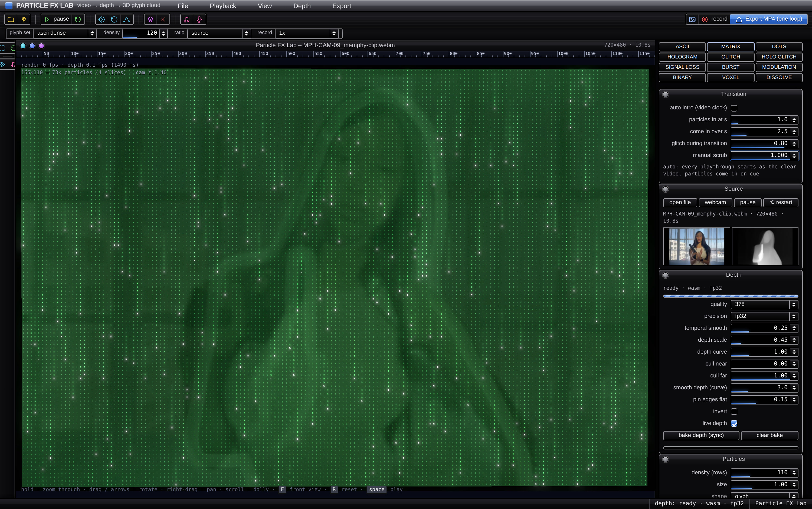Open the glyph set dropdown showing ascii dense
The width and height of the screenshot is (812, 509).
(x=65, y=33)
